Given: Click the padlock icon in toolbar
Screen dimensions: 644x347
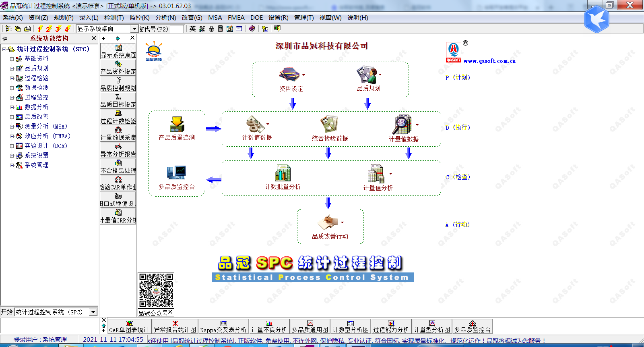Looking at the screenshot, I should click(211, 29).
